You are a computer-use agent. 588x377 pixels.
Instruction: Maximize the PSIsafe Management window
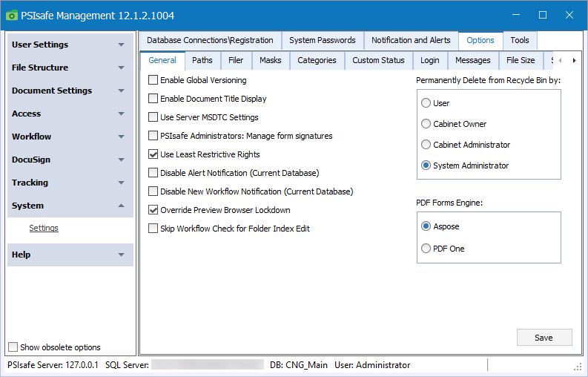[x=543, y=15]
